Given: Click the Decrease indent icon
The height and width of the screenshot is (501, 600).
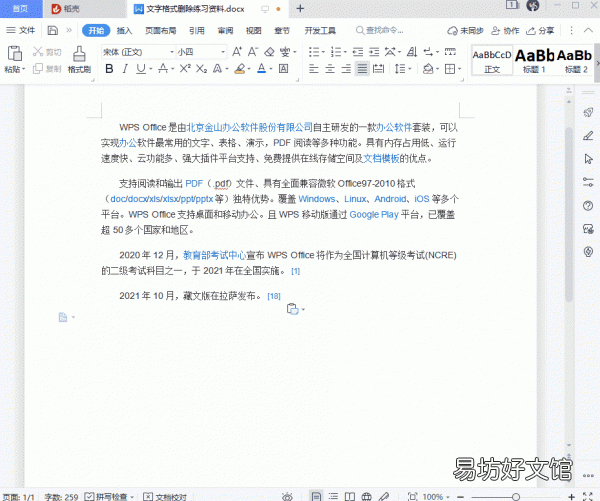Looking at the screenshot, I should (x=358, y=52).
